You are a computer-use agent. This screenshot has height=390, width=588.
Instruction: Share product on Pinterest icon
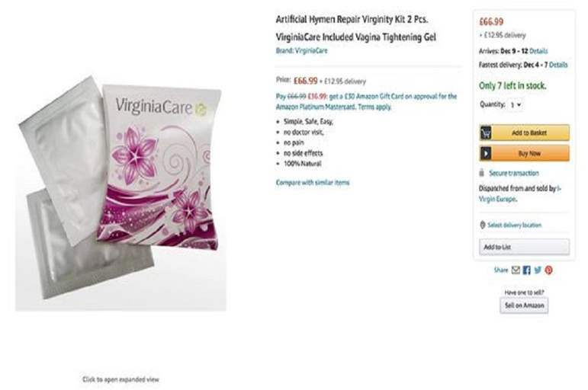[548, 270]
